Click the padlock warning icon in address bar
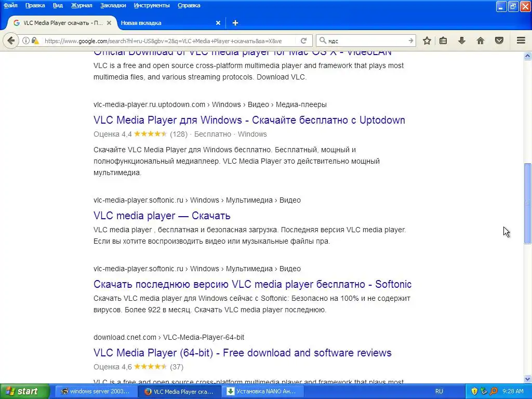This screenshot has height=399, width=532. [35, 41]
